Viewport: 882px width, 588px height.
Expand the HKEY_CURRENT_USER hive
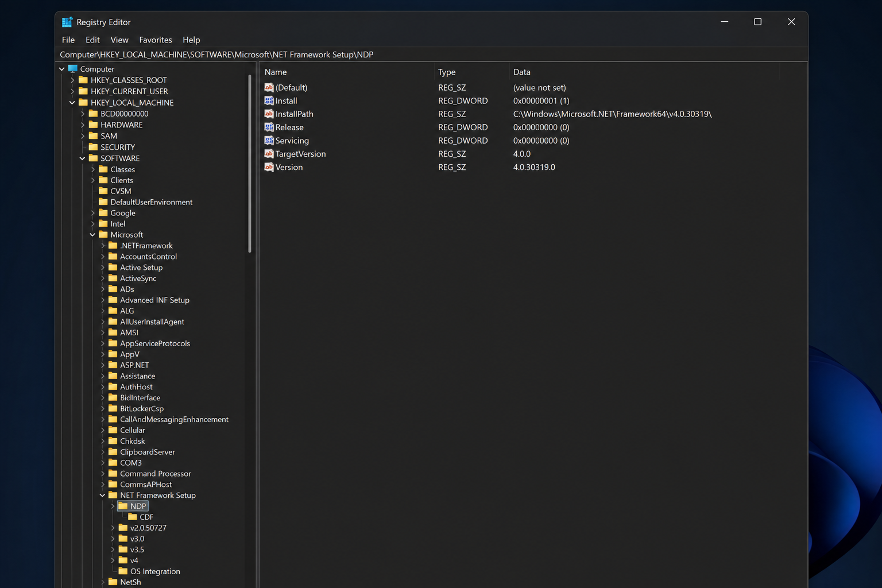(x=72, y=91)
